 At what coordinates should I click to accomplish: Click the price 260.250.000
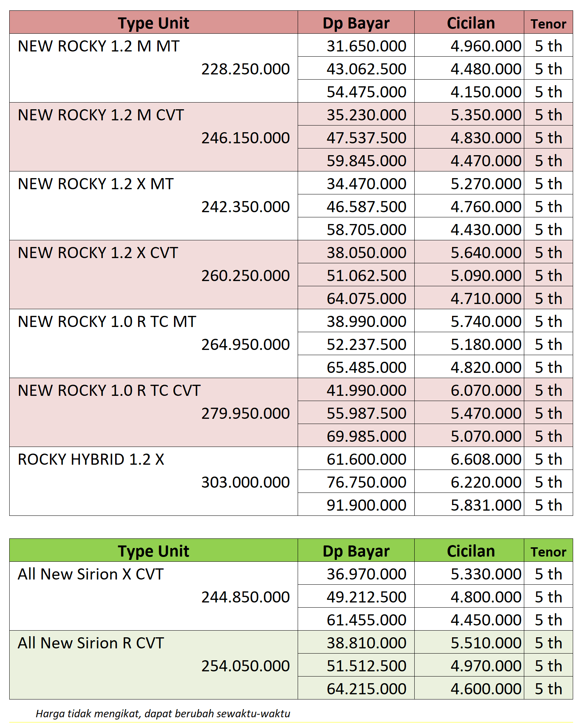pyautogui.click(x=245, y=276)
